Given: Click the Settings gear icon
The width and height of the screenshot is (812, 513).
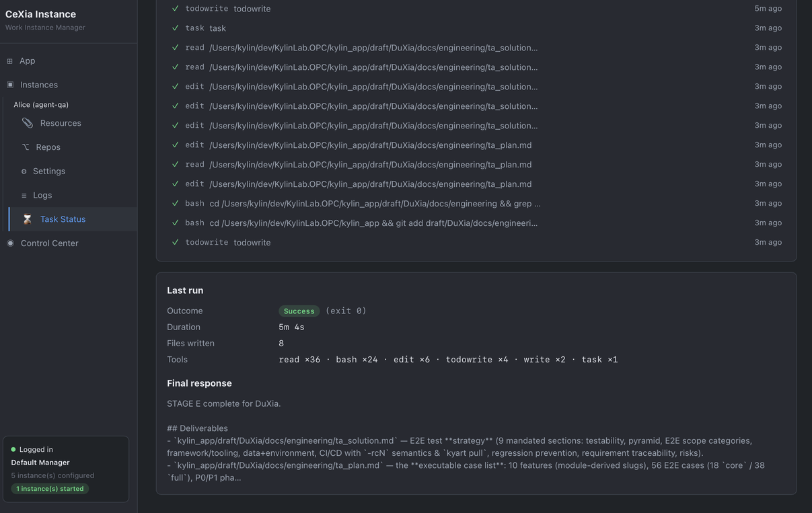Looking at the screenshot, I should (x=24, y=171).
